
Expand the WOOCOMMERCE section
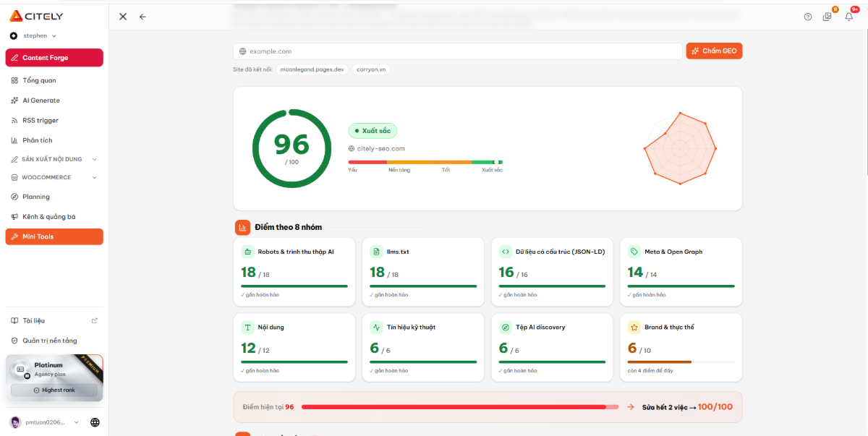(x=54, y=177)
